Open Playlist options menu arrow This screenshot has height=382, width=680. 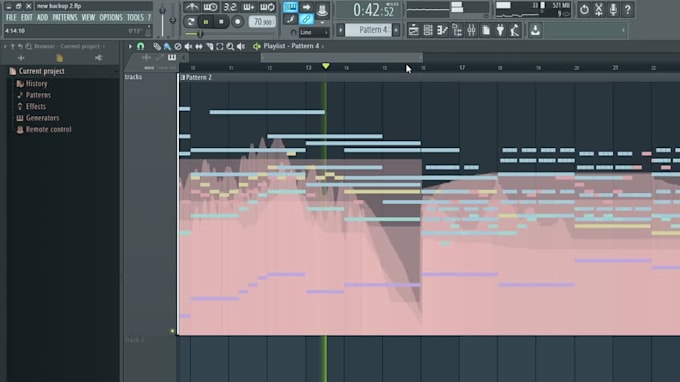coord(130,46)
